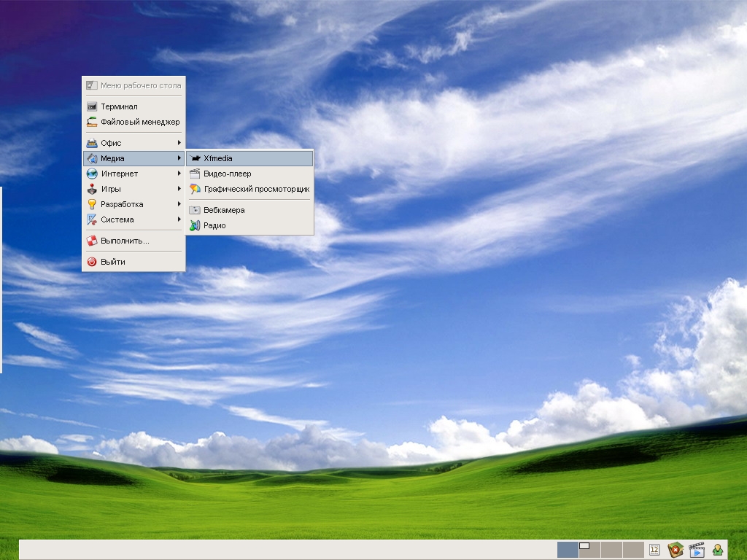The image size is (747, 560).
Task: Switch to the first (active) workspace
Action: point(568,550)
